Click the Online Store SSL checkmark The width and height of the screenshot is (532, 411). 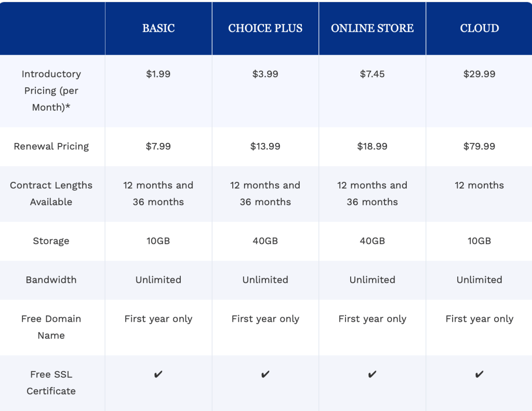click(x=373, y=374)
